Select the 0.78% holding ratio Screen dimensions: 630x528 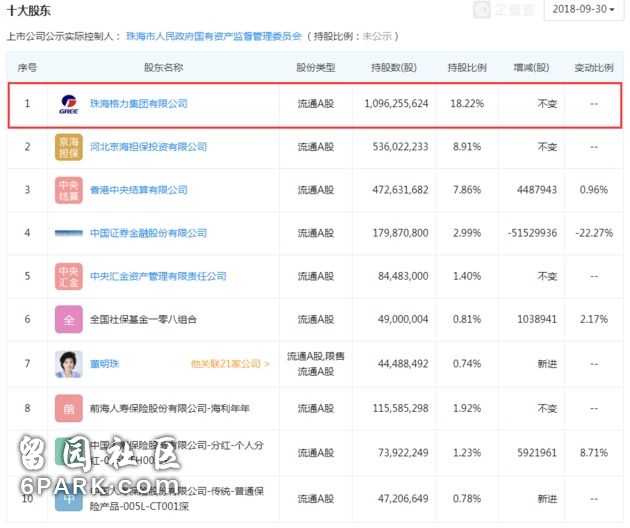(x=467, y=499)
